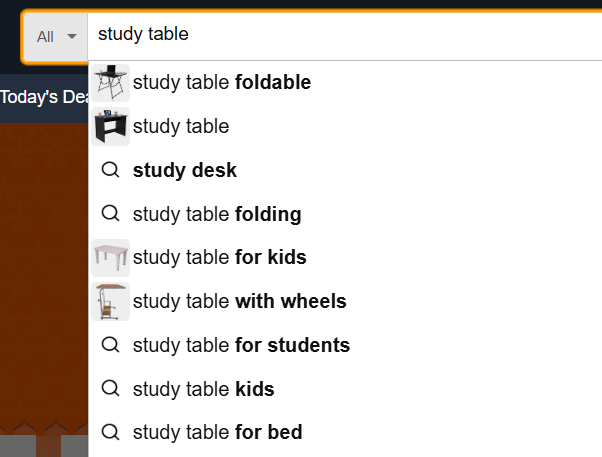Click magnifier icon beside 'study table kids'
This screenshot has height=457, width=602.
(111, 389)
